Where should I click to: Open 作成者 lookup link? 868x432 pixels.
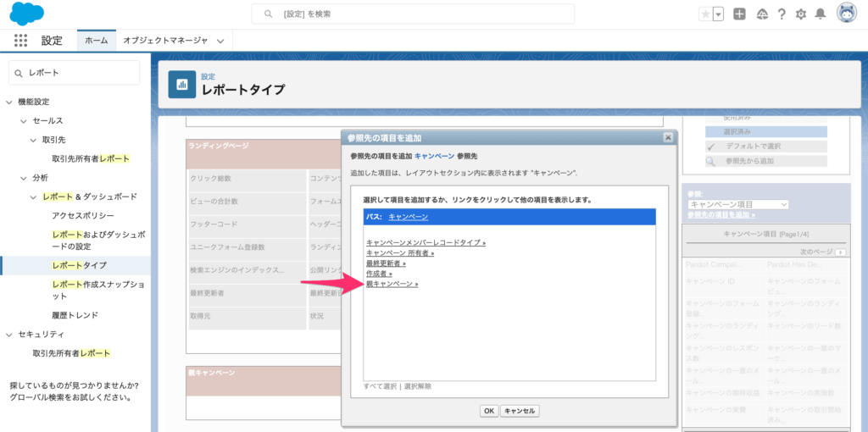coord(379,274)
